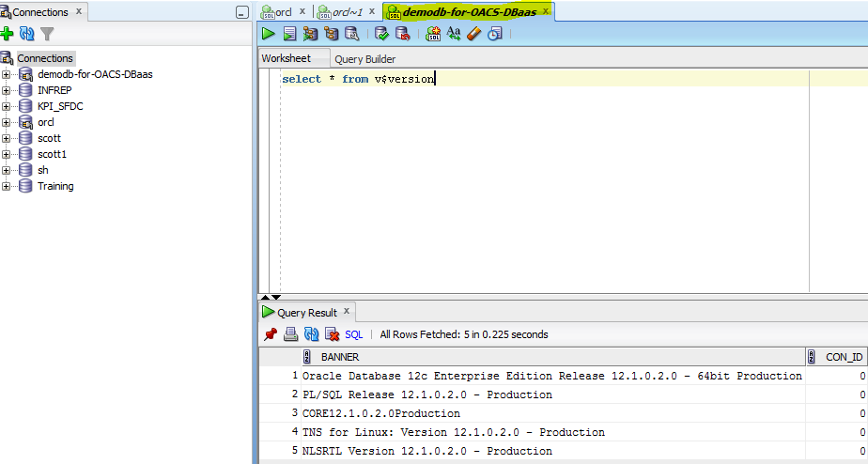Pin the Query Result tab
The width and height of the screenshot is (868, 464).
[271, 334]
